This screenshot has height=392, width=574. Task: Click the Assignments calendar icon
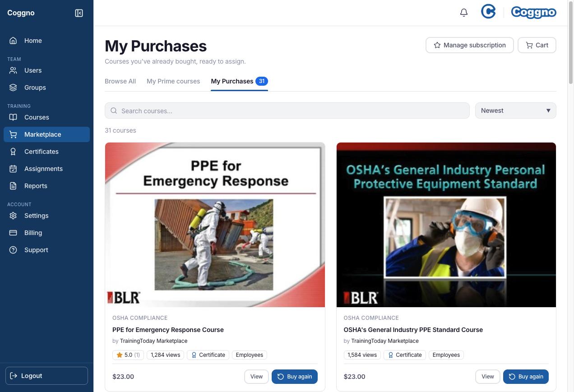(13, 169)
